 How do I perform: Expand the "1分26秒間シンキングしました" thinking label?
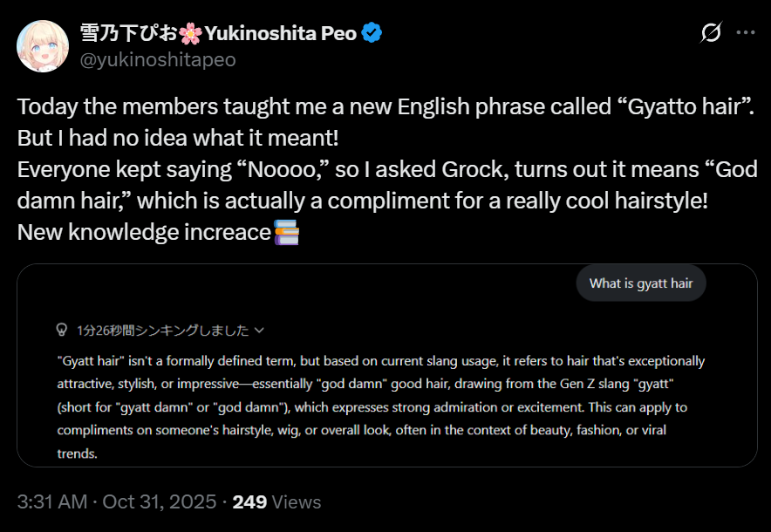click(x=162, y=331)
